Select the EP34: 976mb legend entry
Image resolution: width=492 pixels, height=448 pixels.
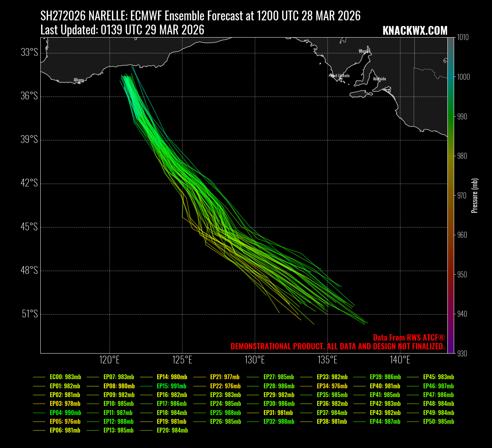coord(332,386)
